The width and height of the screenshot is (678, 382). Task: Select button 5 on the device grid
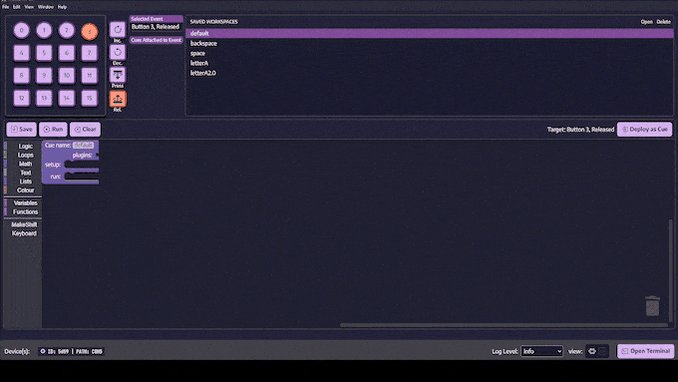44,53
